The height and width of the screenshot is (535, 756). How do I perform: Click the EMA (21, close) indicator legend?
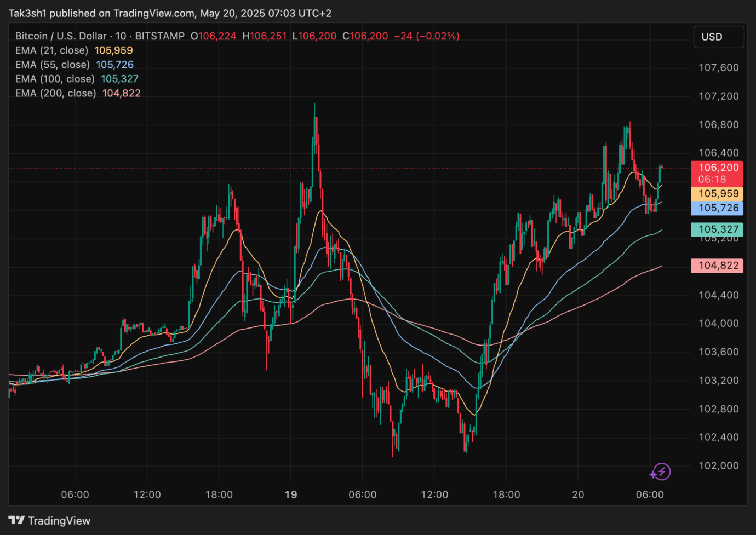click(x=51, y=50)
